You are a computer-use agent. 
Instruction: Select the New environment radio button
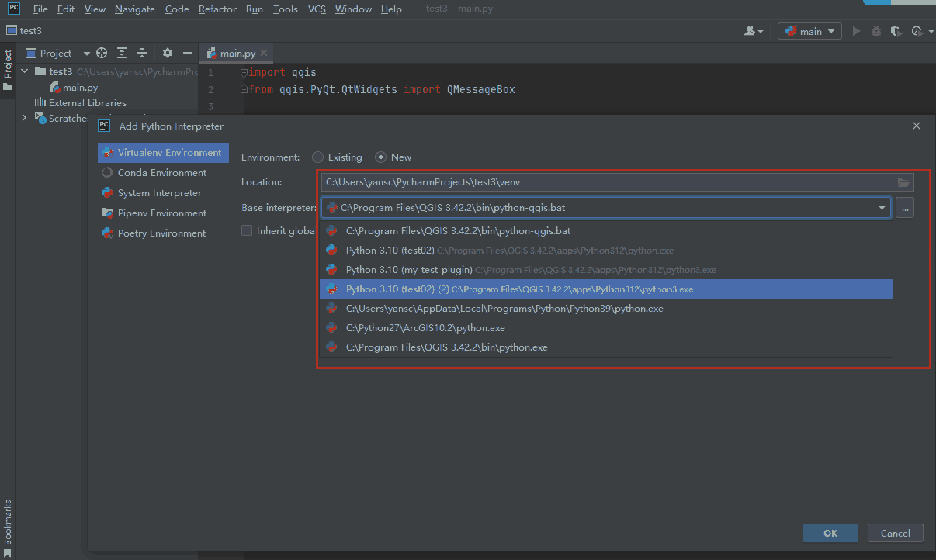click(380, 157)
